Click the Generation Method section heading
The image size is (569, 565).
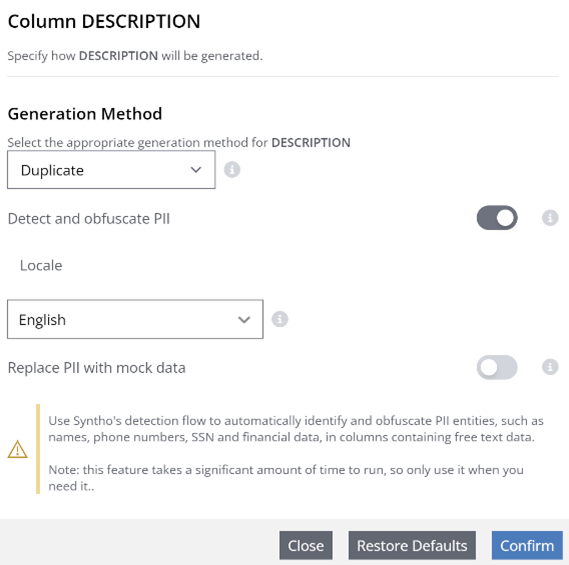(85, 114)
